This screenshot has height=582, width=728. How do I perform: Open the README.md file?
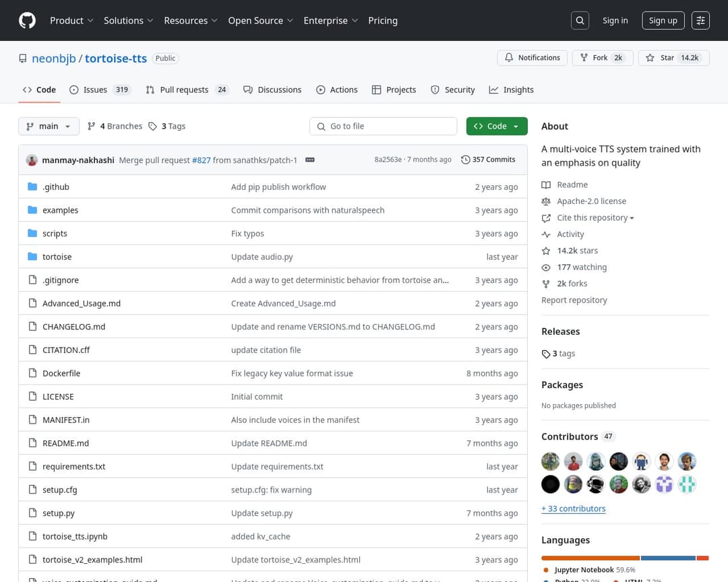pyautogui.click(x=65, y=443)
